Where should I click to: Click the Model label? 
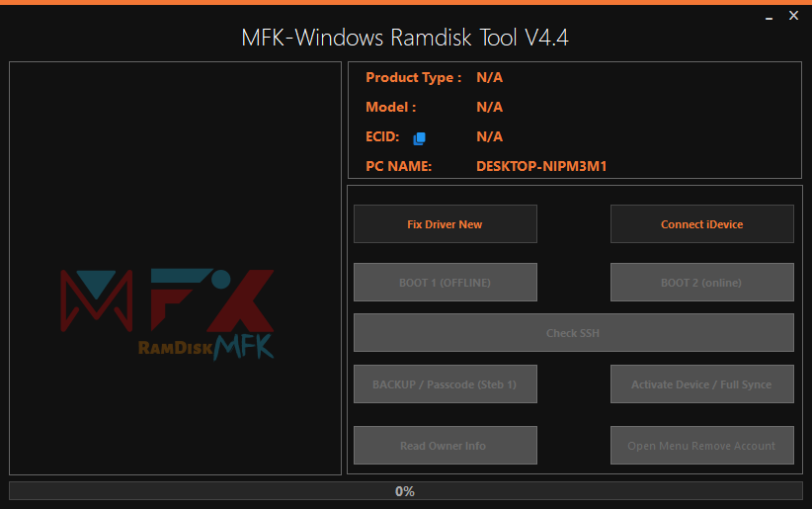click(x=390, y=108)
